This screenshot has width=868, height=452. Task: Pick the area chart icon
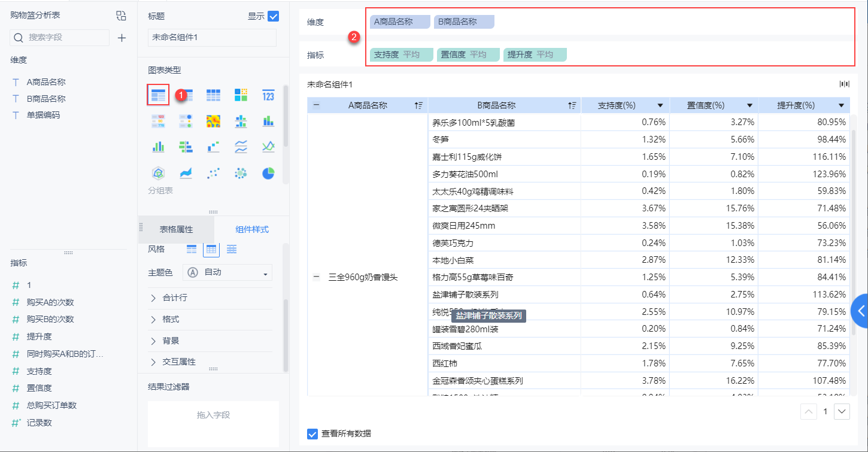pos(186,174)
